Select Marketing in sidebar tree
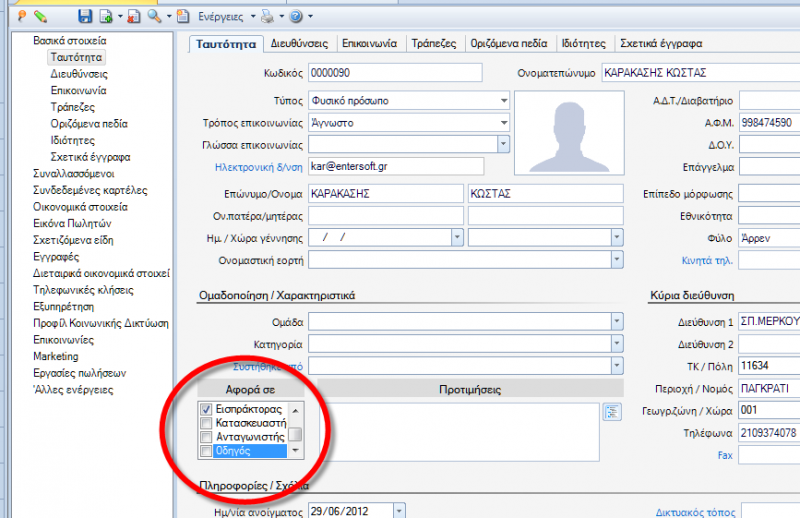 coord(56,356)
